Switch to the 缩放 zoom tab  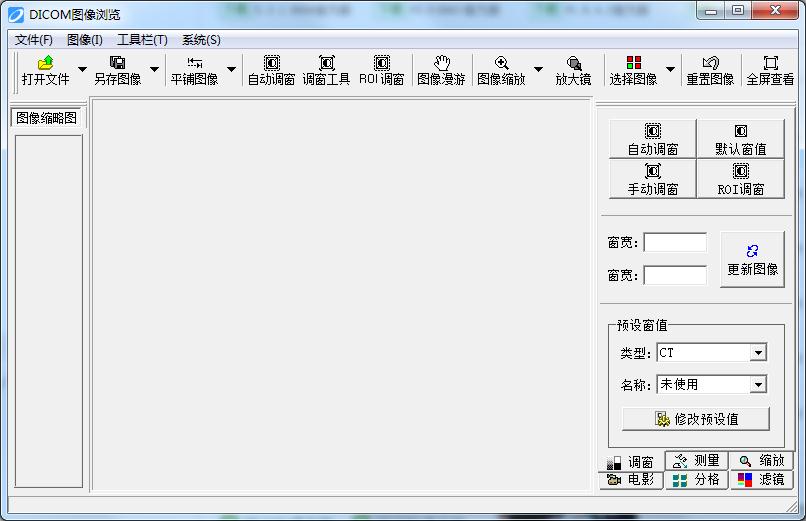click(761, 460)
